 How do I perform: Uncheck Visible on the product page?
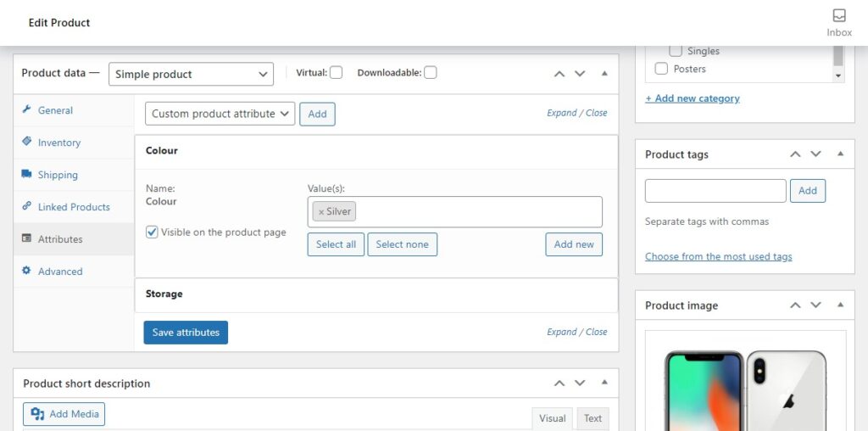[x=152, y=232]
